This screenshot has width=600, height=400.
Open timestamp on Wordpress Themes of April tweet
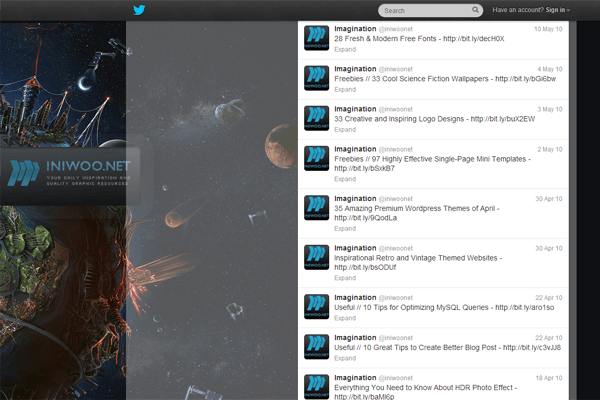tap(549, 199)
